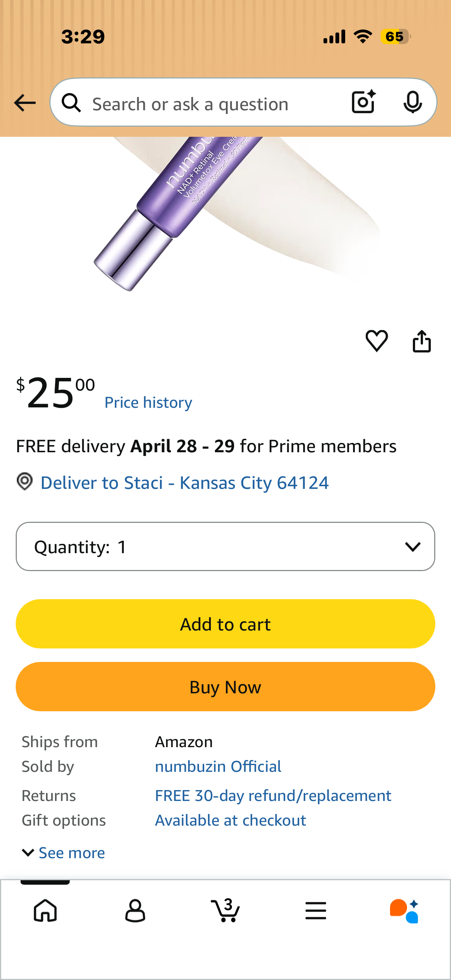Add product to wishlist with heart icon
451x980 pixels.
(377, 340)
